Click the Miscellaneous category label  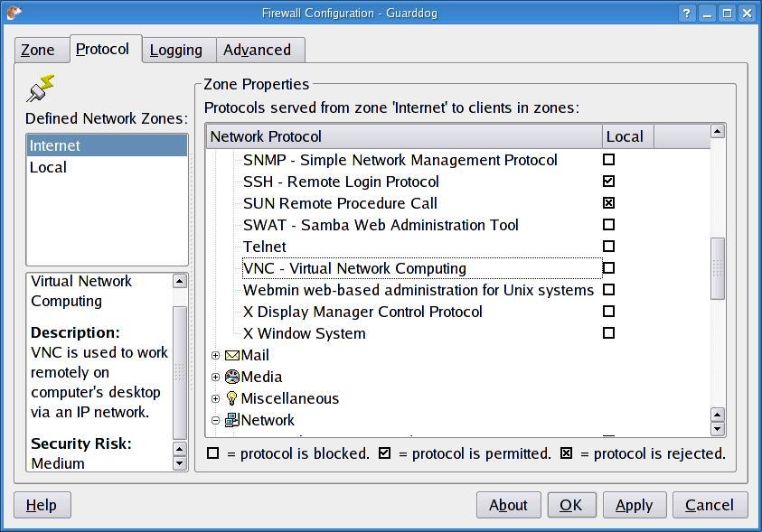(x=290, y=398)
